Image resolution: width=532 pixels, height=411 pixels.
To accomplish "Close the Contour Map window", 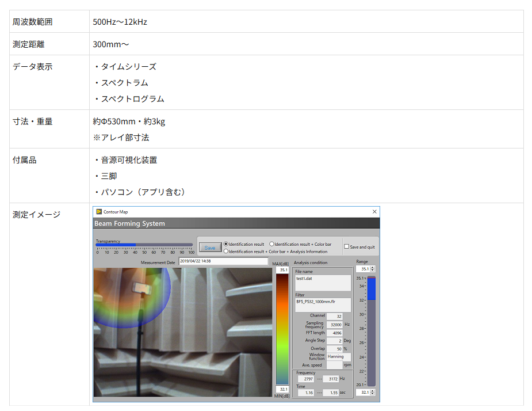I will (x=374, y=212).
